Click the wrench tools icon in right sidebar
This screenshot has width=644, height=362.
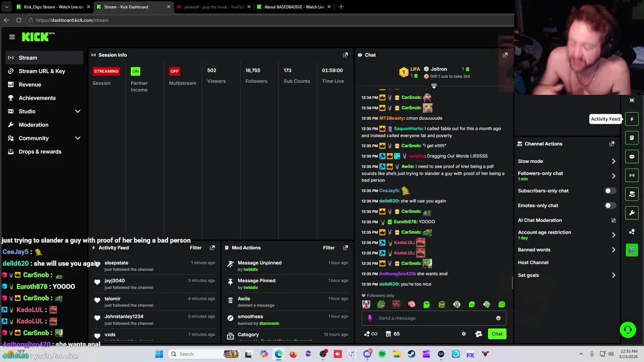[x=632, y=213]
